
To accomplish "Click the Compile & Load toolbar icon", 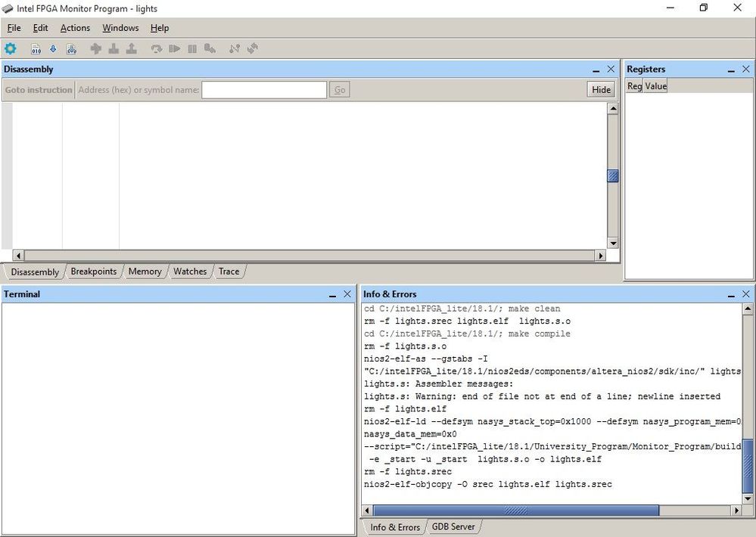I will tap(71, 48).
